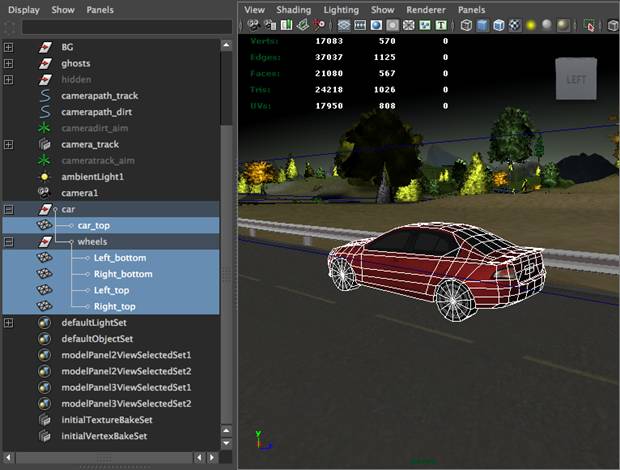Toggle the Film Gate icon

(x=360, y=25)
